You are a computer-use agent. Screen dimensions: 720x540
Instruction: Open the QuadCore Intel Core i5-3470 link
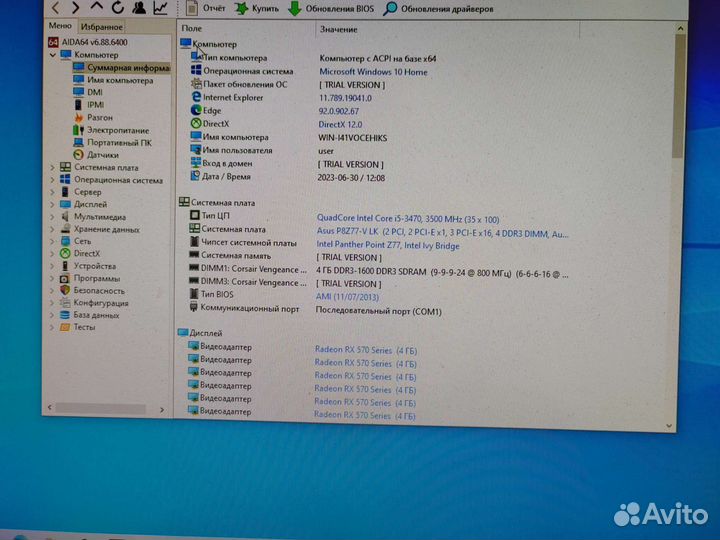(x=408, y=219)
